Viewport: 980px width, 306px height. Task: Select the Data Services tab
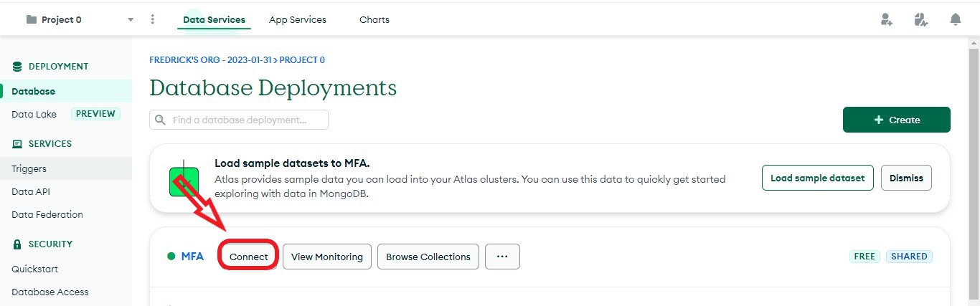(214, 20)
